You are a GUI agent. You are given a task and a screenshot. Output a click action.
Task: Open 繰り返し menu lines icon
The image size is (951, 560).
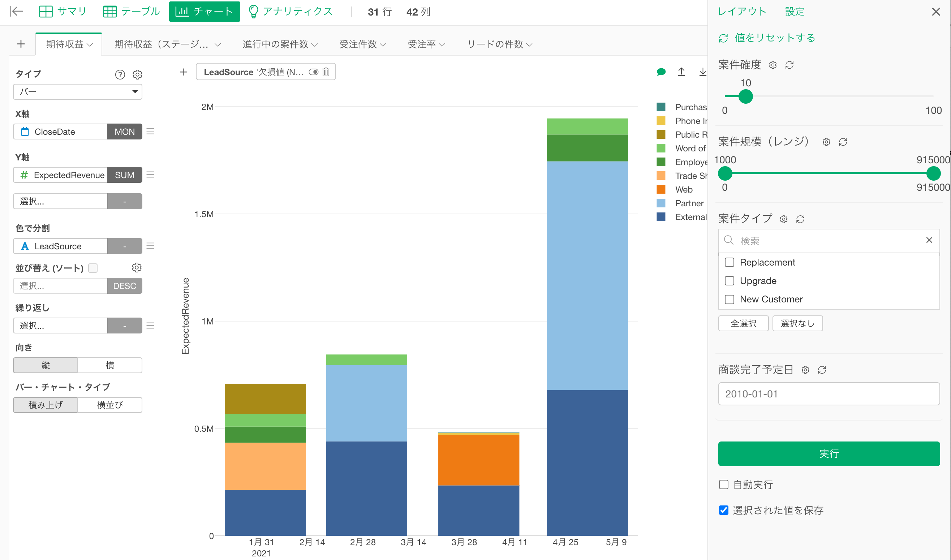150,325
